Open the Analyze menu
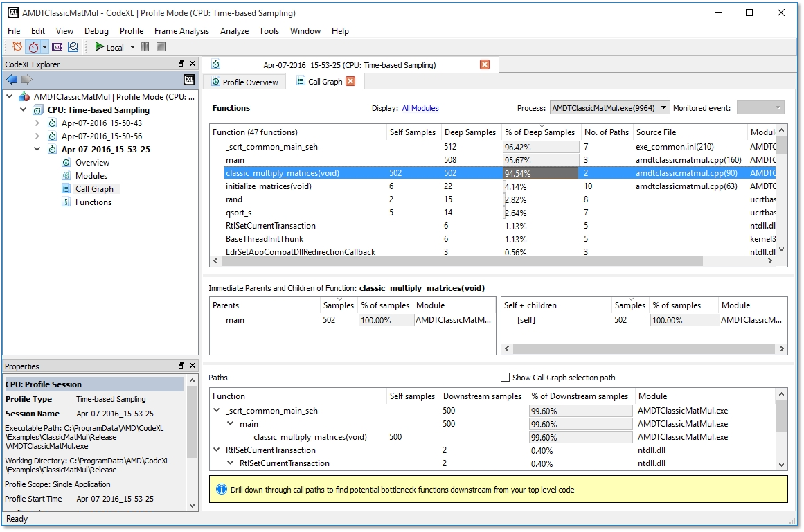Image resolution: width=804 pixels, height=532 pixels. click(234, 30)
